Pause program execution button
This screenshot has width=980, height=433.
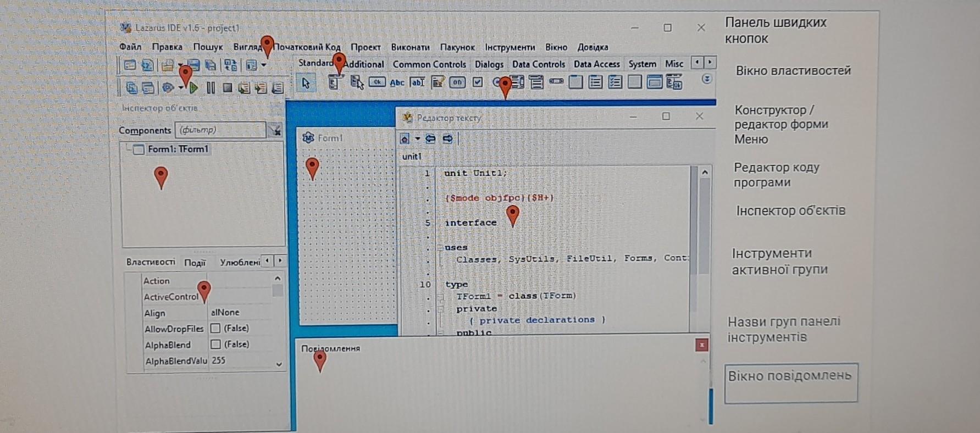pyautogui.click(x=211, y=87)
